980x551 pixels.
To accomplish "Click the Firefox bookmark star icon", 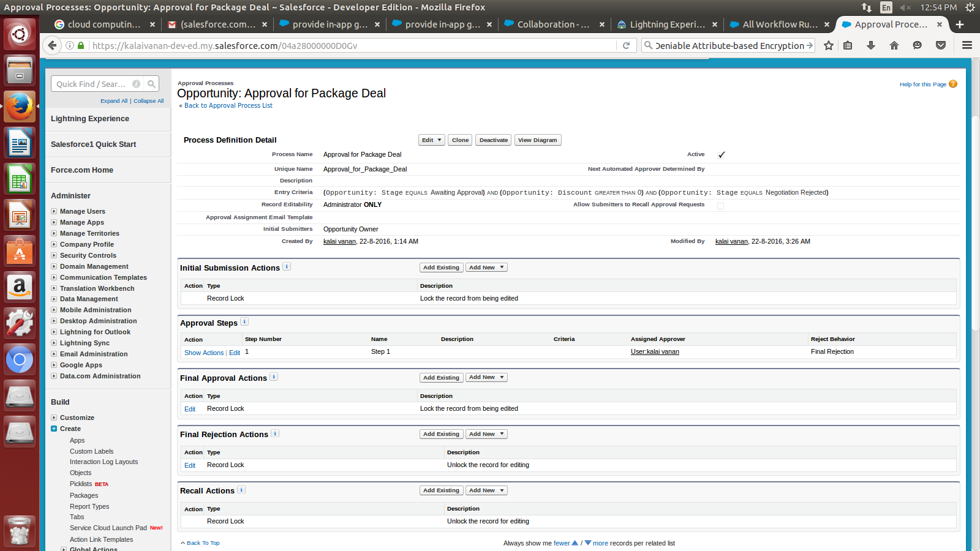I will pyautogui.click(x=829, y=45).
